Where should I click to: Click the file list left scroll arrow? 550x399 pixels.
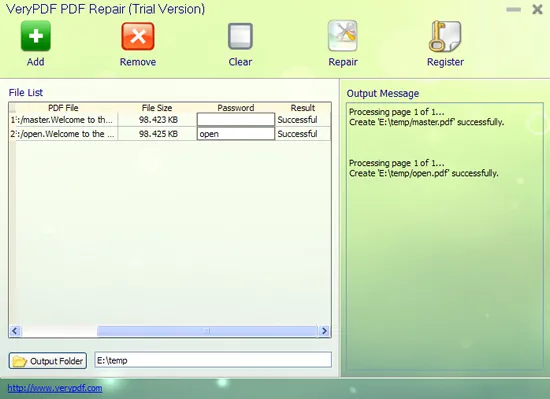coord(15,331)
